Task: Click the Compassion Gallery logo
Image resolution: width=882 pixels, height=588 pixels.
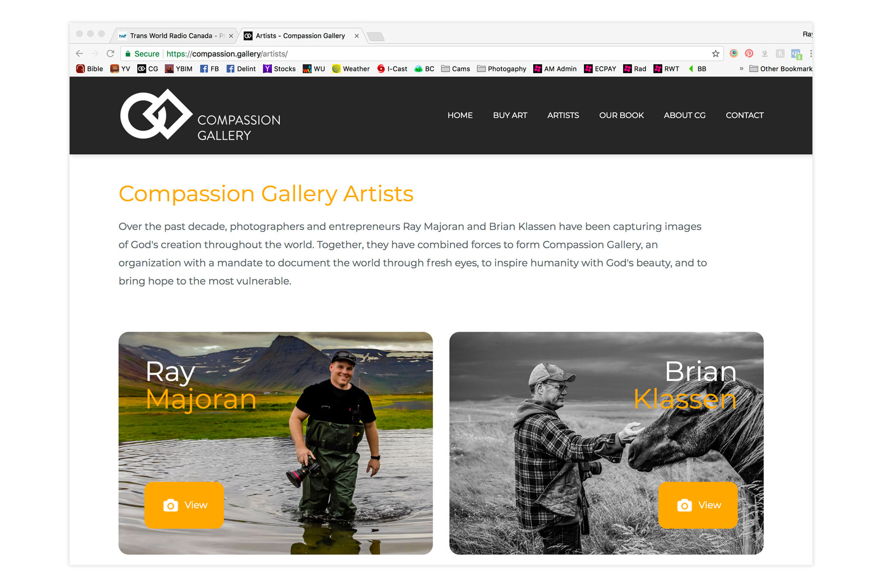Action: [200, 115]
